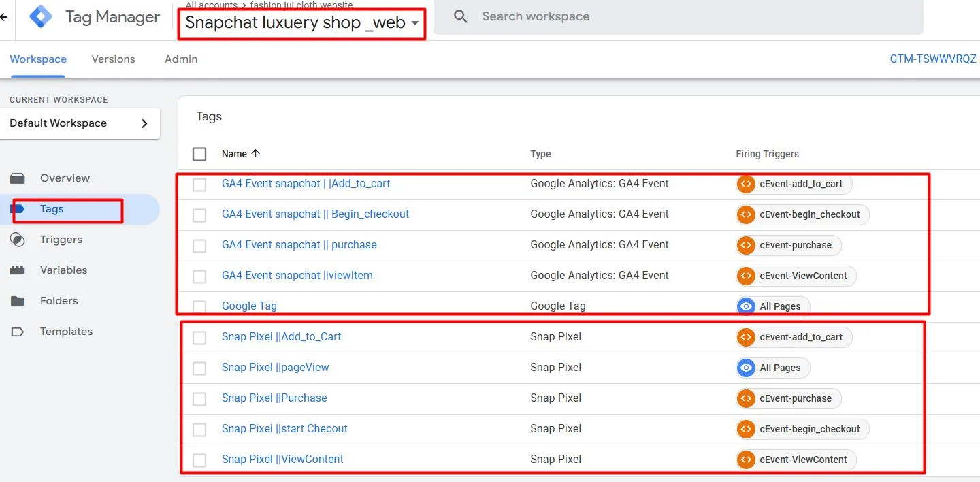
Task: Open the Snapchat luxuery shop container dropdown
Action: tap(301, 22)
